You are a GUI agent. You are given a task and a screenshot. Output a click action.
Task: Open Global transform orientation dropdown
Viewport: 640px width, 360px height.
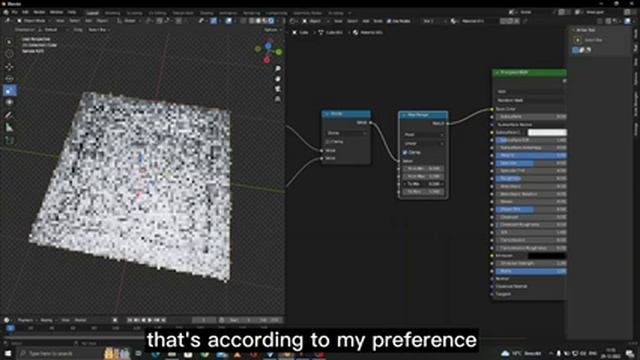coord(129,21)
